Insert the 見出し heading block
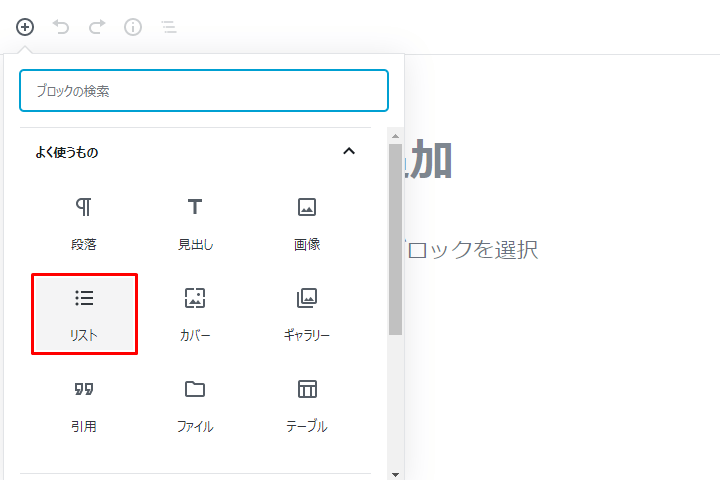Image resolution: width=720 pixels, height=480 pixels. point(195,224)
